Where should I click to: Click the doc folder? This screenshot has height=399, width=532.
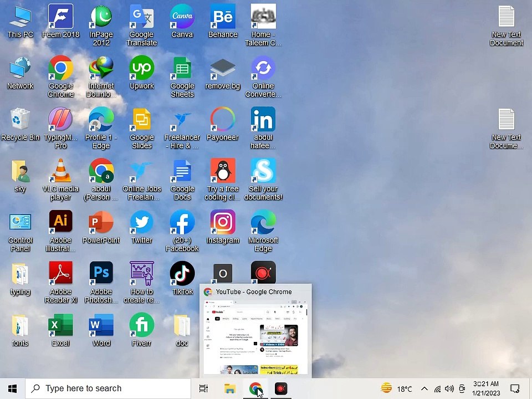[182, 331]
